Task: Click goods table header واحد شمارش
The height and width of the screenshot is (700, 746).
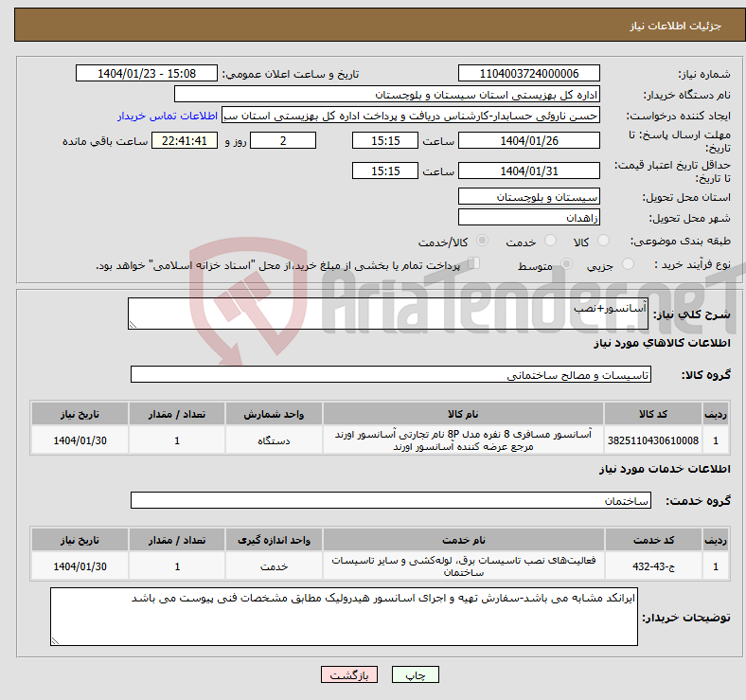Action: click(x=274, y=414)
